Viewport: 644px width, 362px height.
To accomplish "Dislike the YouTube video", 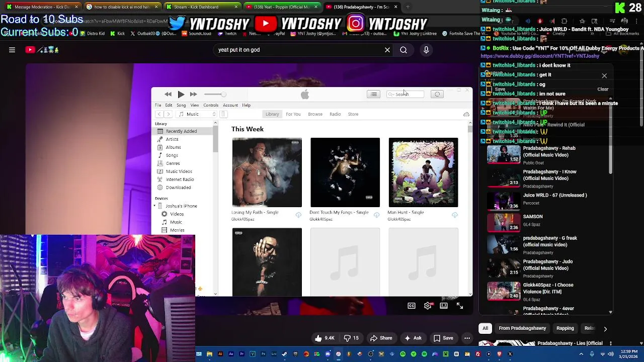I will pyautogui.click(x=351, y=338).
